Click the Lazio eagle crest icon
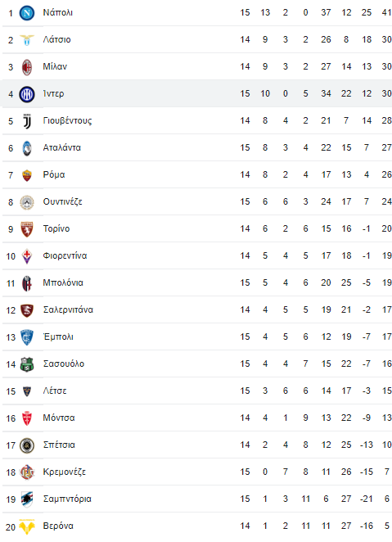Screen dimensions: 392x542 pyautogui.click(x=27, y=40)
